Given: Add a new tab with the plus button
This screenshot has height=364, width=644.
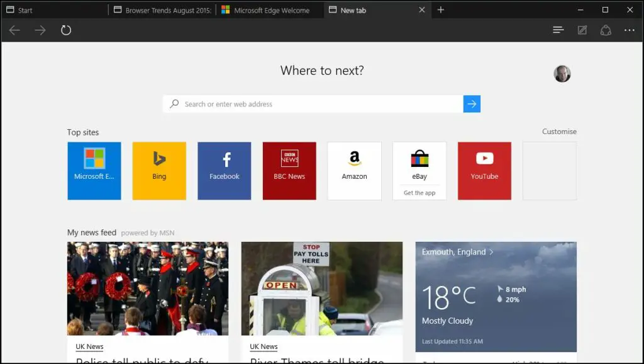Looking at the screenshot, I should pos(441,10).
